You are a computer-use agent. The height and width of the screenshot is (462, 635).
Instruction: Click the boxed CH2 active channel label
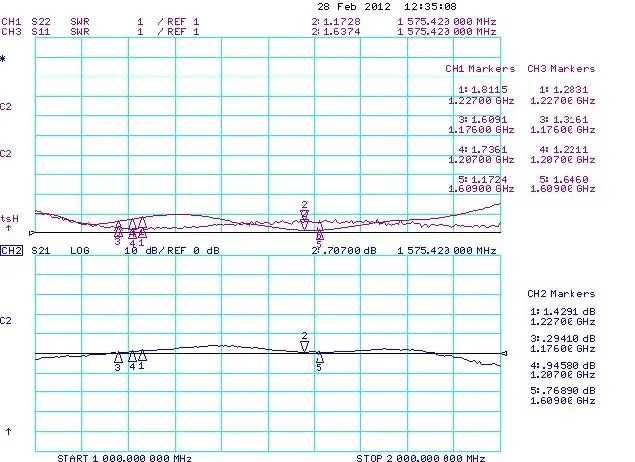tap(11, 251)
